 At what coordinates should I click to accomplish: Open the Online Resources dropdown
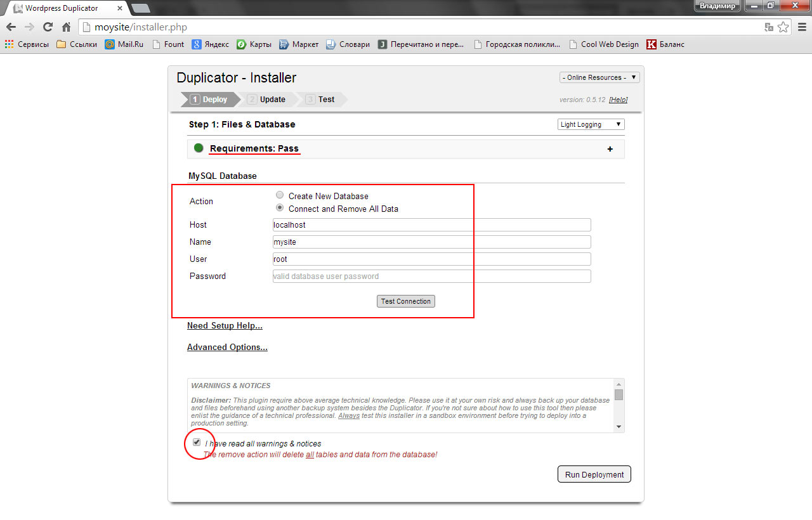[599, 77]
